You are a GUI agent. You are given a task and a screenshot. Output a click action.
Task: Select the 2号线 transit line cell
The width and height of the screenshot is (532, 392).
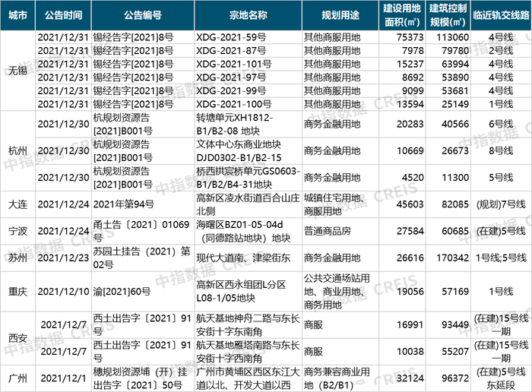(501, 51)
